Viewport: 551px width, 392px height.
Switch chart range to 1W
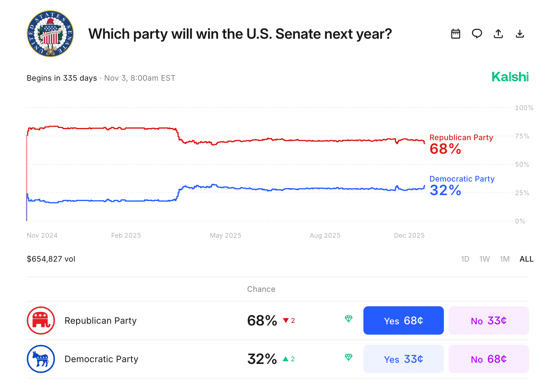point(484,259)
